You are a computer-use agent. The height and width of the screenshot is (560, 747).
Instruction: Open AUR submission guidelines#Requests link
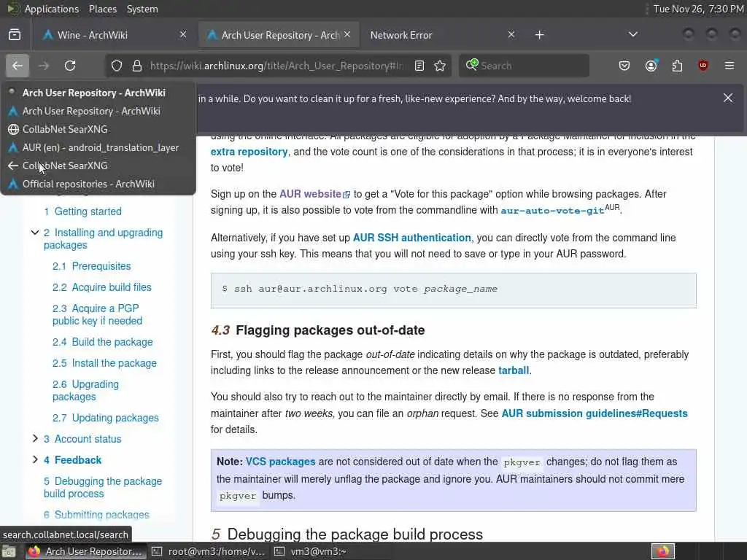coord(595,413)
